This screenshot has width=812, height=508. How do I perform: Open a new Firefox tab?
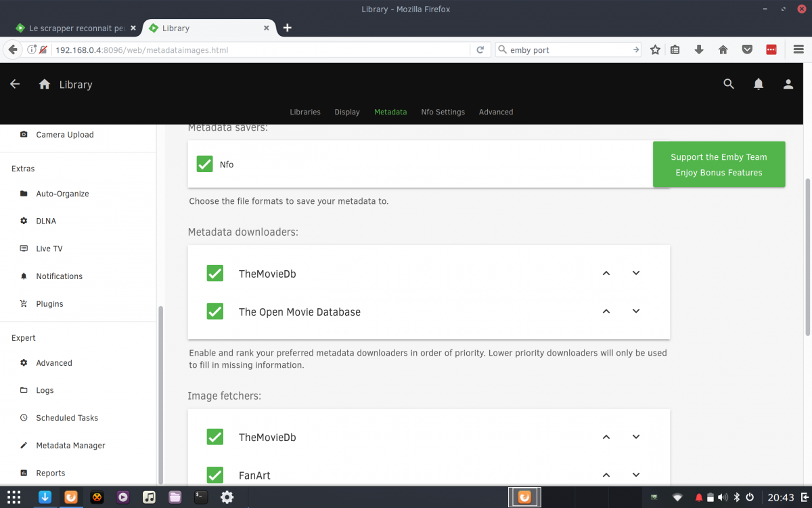[287, 28]
